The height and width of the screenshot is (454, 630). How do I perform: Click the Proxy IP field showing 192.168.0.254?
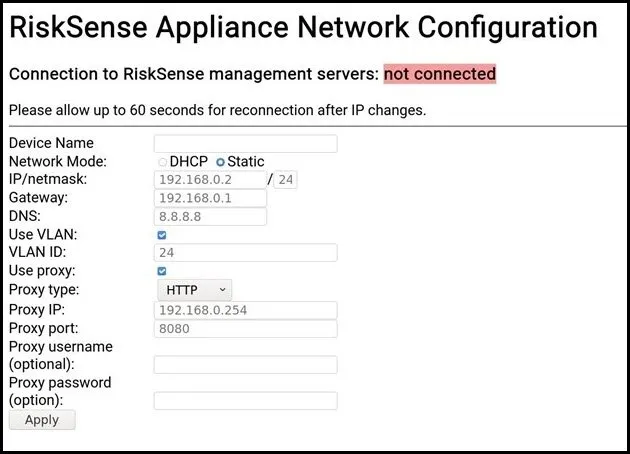pos(245,310)
